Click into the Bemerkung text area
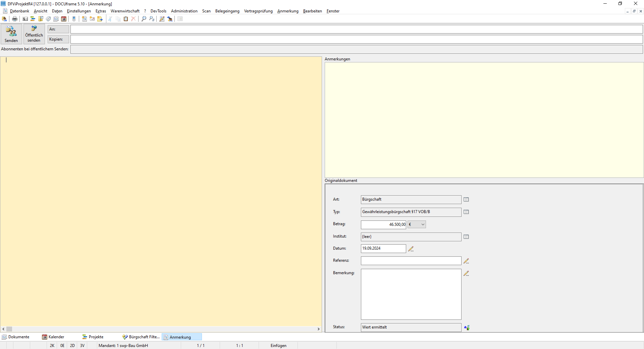The width and height of the screenshot is (644, 349). pos(411,294)
